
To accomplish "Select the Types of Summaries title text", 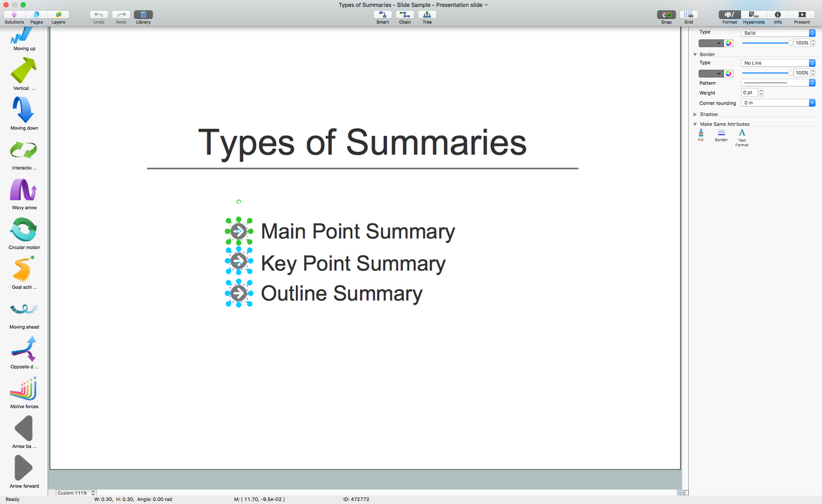I will click(x=362, y=142).
